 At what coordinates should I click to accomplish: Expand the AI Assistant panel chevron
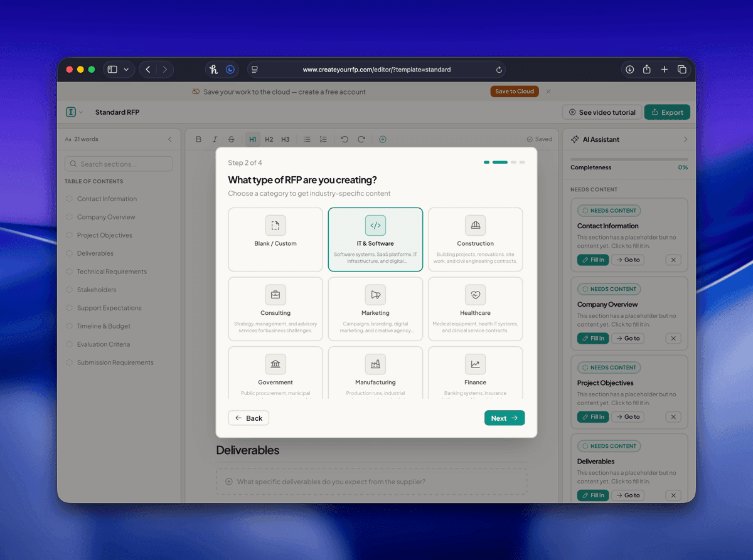685,139
